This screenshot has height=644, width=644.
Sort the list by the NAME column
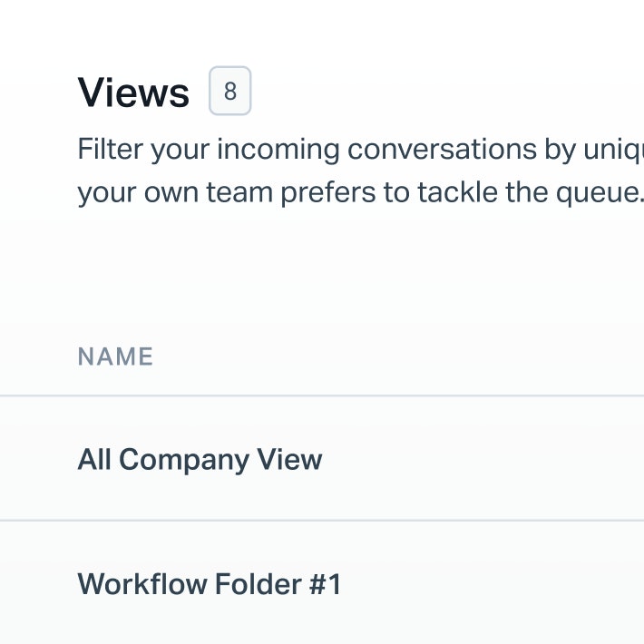[115, 356]
